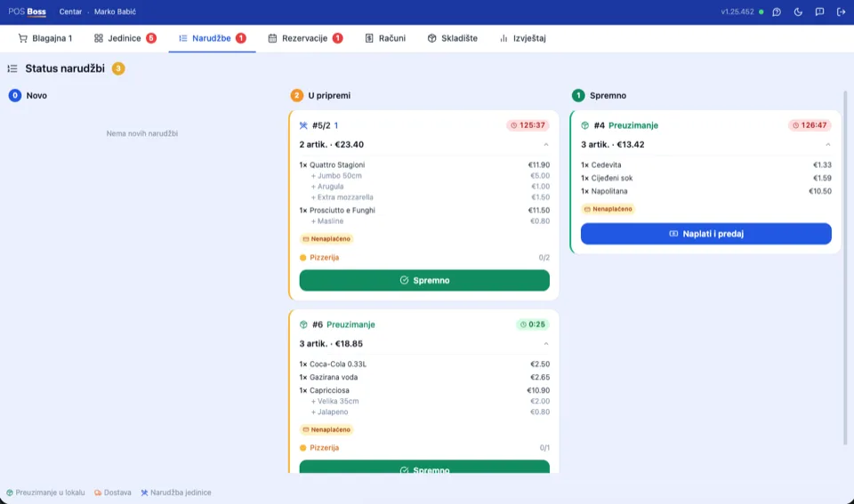Image resolution: width=854 pixels, height=504 pixels.
Task: Click the Preuzimanje u lokalu legend icon
Action: (x=10, y=492)
